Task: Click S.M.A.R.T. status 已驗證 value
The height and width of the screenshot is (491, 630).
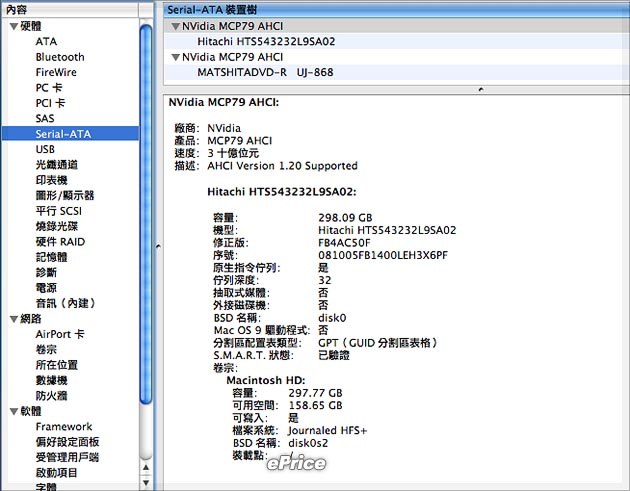Action: [x=334, y=356]
